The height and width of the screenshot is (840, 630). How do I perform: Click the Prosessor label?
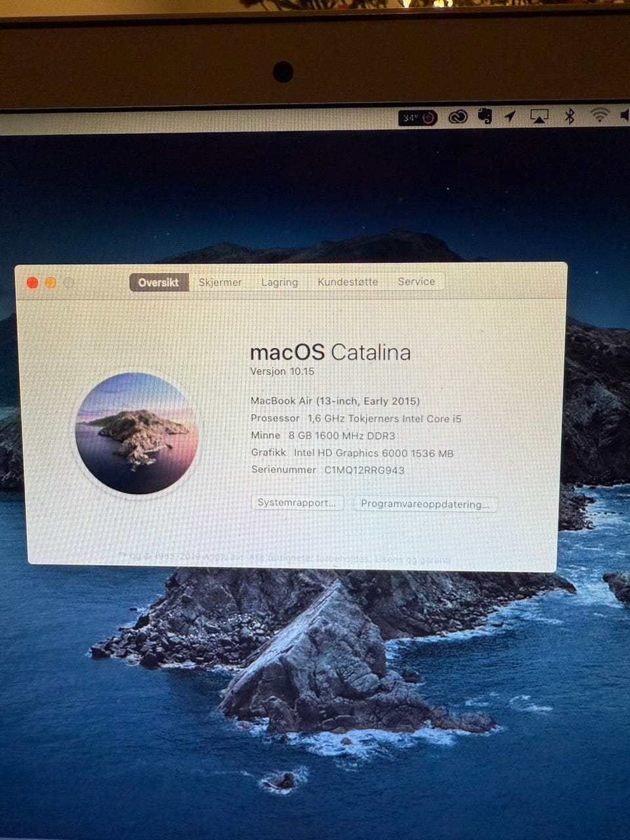[x=275, y=418]
